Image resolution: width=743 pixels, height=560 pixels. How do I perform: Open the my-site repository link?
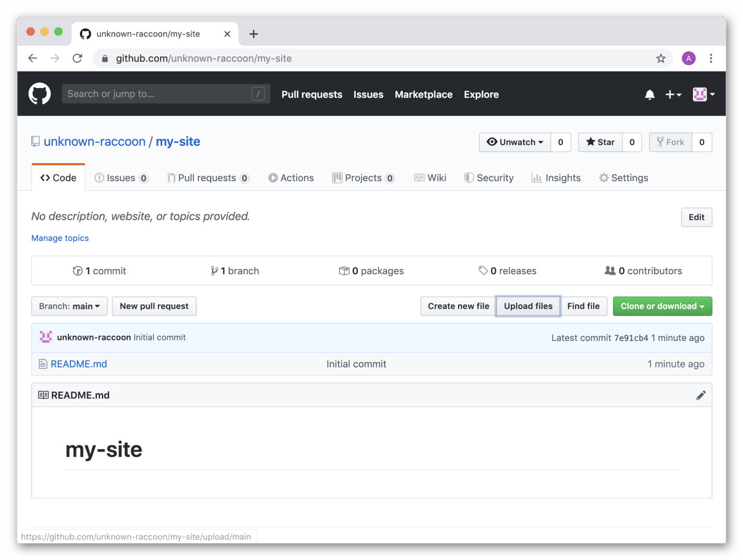178,141
